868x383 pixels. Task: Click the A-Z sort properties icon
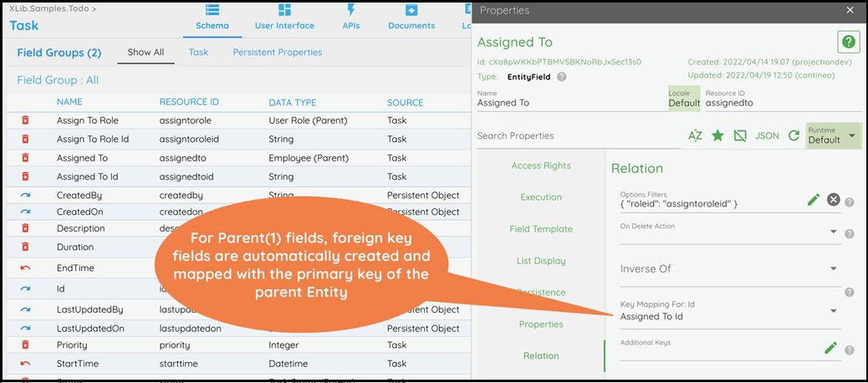[695, 135]
